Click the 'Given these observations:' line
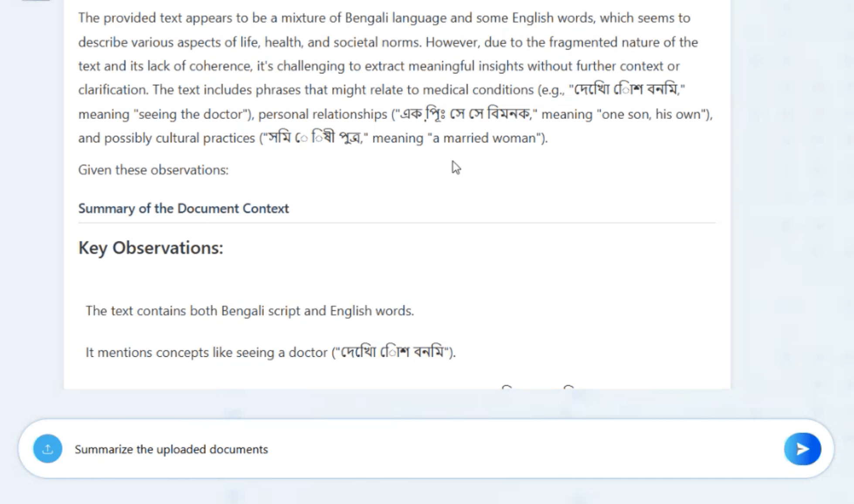 (153, 170)
